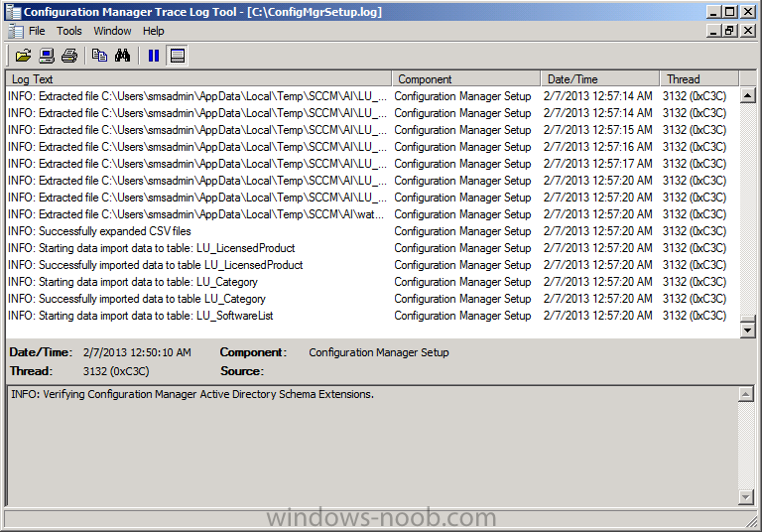Toggle the details pane toolbar icon
762x532 pixels.
[x=178, y=56]
